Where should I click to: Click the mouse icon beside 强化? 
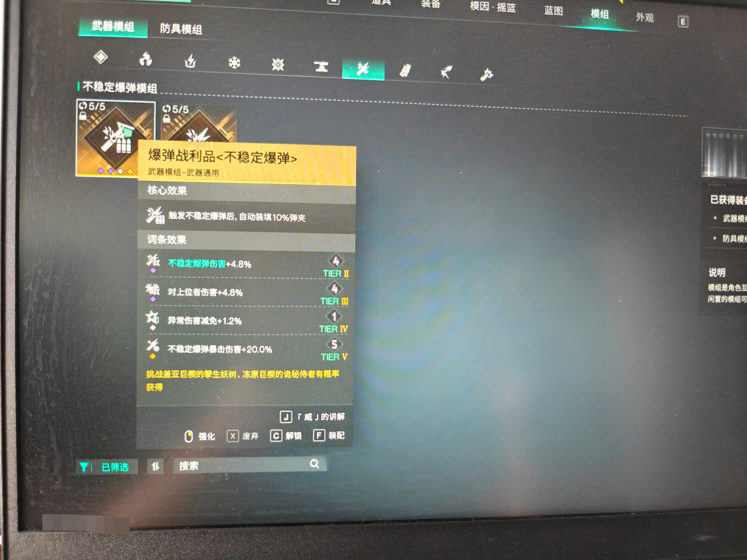pyautogui.click(x=189, y=437)
